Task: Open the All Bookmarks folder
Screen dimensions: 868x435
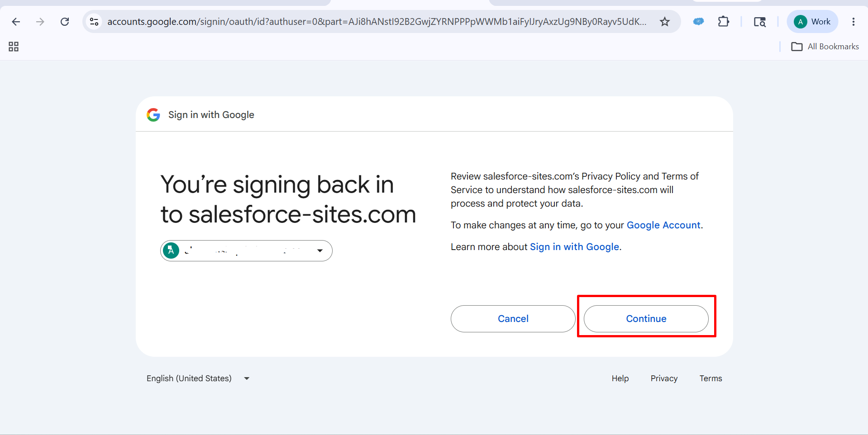Action: (x=825, y=47)
